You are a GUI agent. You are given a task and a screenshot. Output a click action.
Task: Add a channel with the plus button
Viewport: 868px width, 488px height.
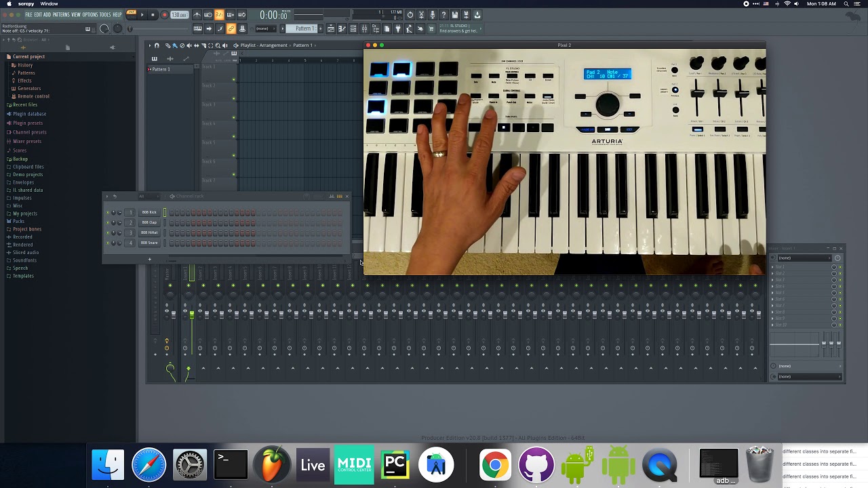pos(150,259)
